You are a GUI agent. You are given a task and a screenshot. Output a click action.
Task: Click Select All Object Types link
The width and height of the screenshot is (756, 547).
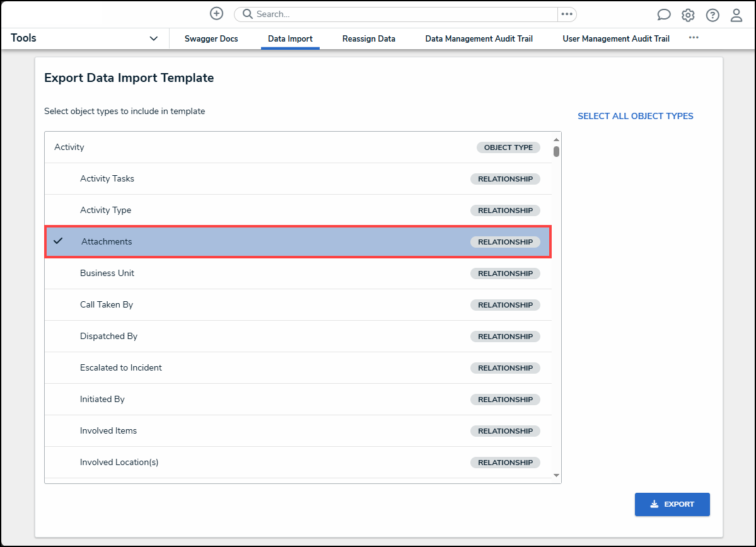(635, 116)
